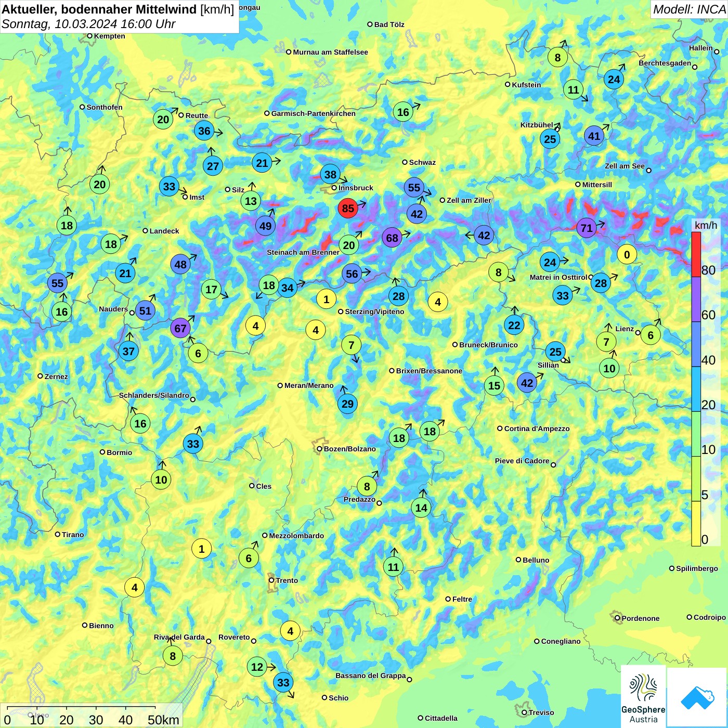Click the Trento city label
The height and width of the screenshot is (728, 728).
pos(287,580)
